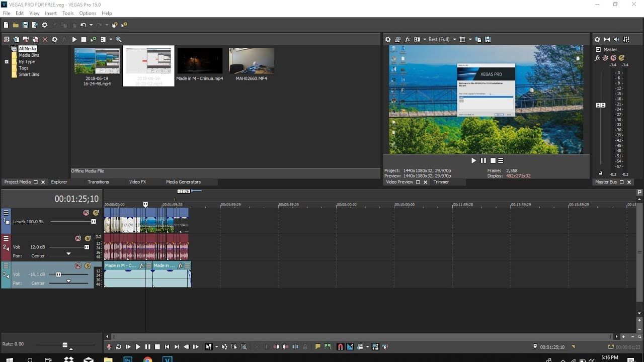Toggle Downmix Output on Master Bus
Screen dimensions: 644x362
tap(607, 39)
